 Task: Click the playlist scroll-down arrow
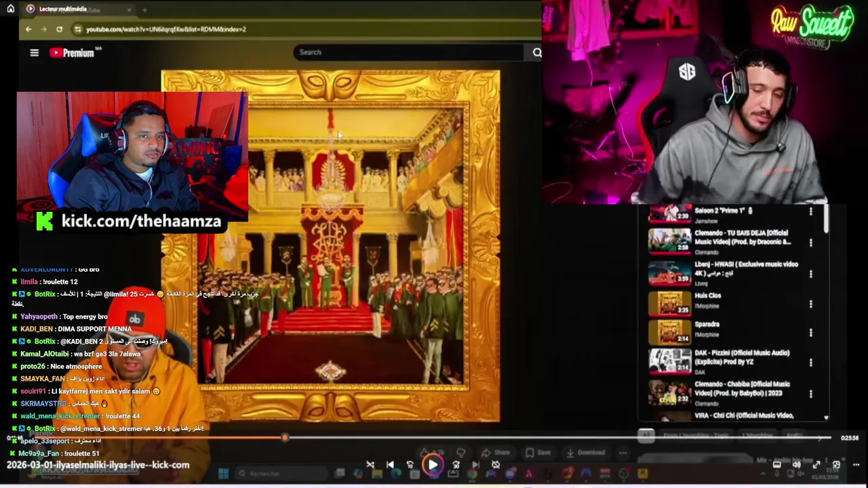826,418
